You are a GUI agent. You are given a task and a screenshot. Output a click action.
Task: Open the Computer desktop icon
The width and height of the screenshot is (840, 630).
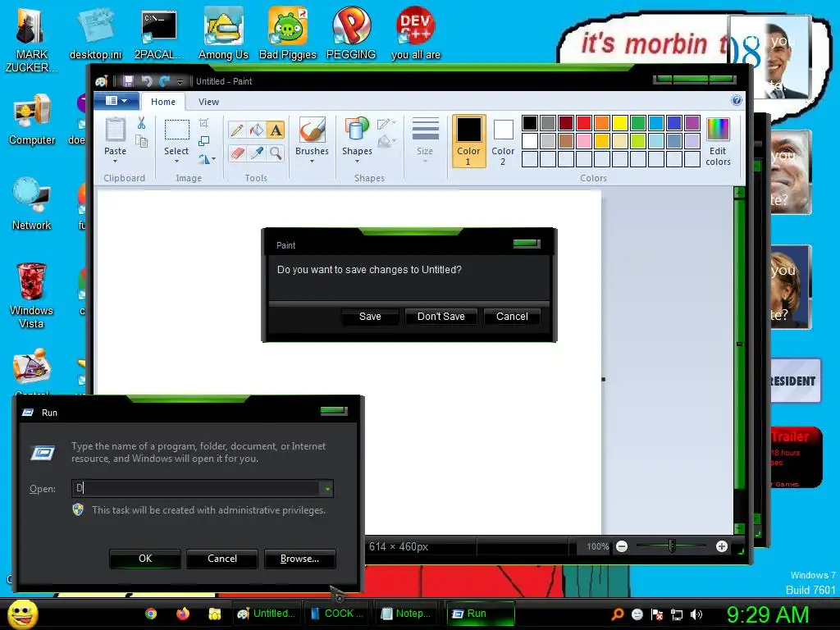(32, 119)
